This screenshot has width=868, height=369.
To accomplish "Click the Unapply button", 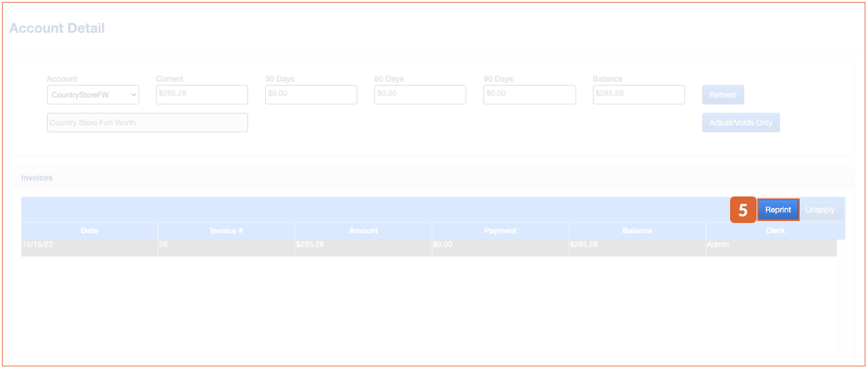I will tap(820, 210).
